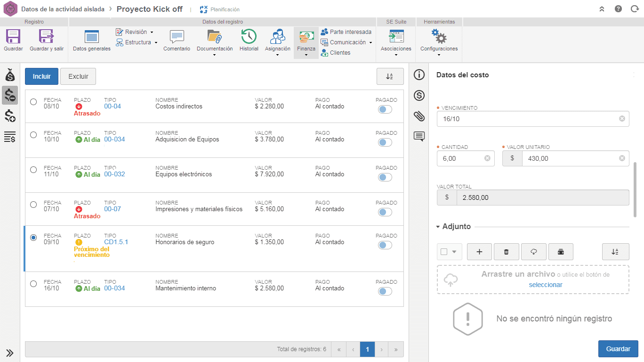This screenshot has width=644, height=362.
Task: Click the Incluir button
Action: 41,76
